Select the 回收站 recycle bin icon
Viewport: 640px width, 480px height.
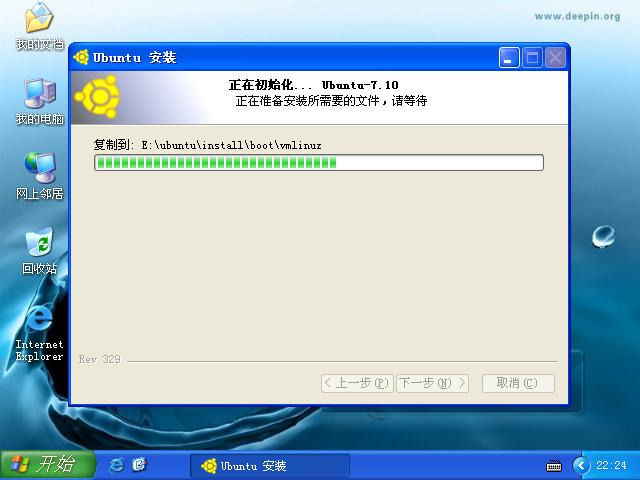click(39, 245)
